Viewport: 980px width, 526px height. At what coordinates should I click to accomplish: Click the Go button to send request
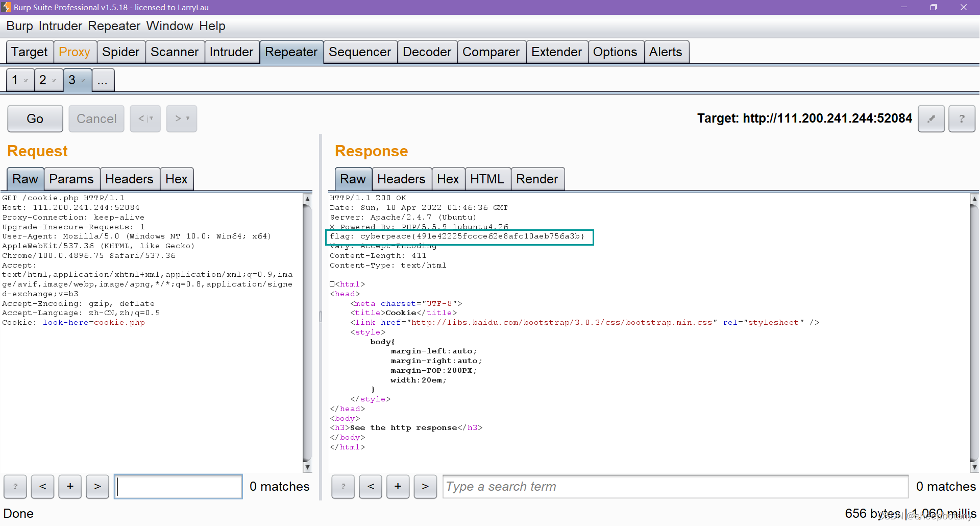(x=35, y=118)
